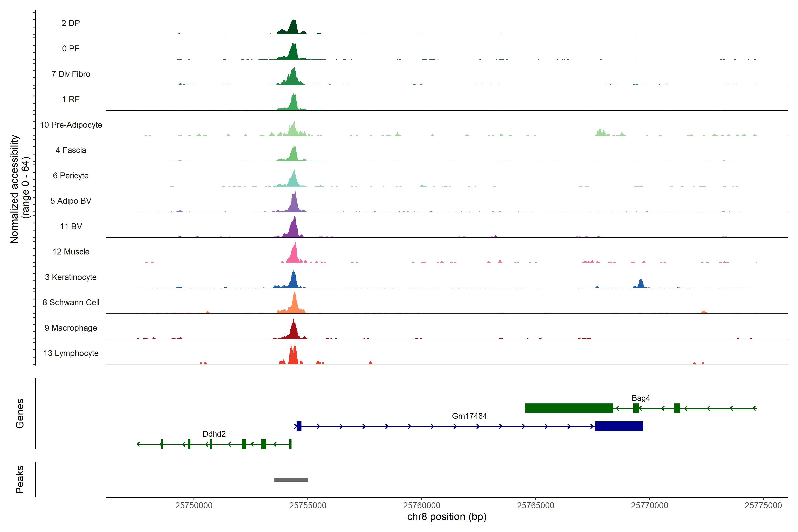
Task: Click the Ddhd2 gene label
Action: point(214,434)
